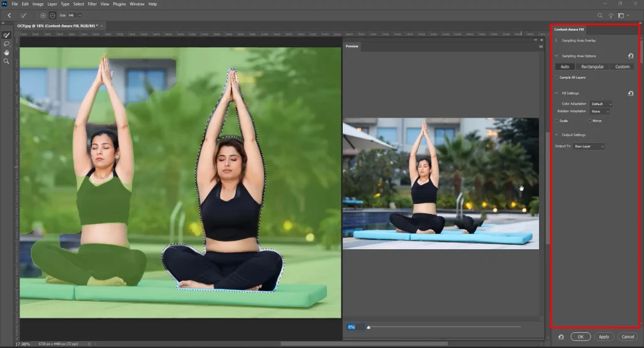
Task: Open the Plugins menu
Action: point(119,4)
